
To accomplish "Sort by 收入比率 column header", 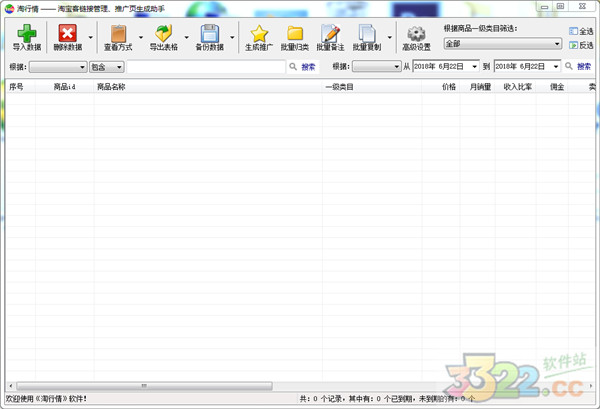I will coord(517,87).
